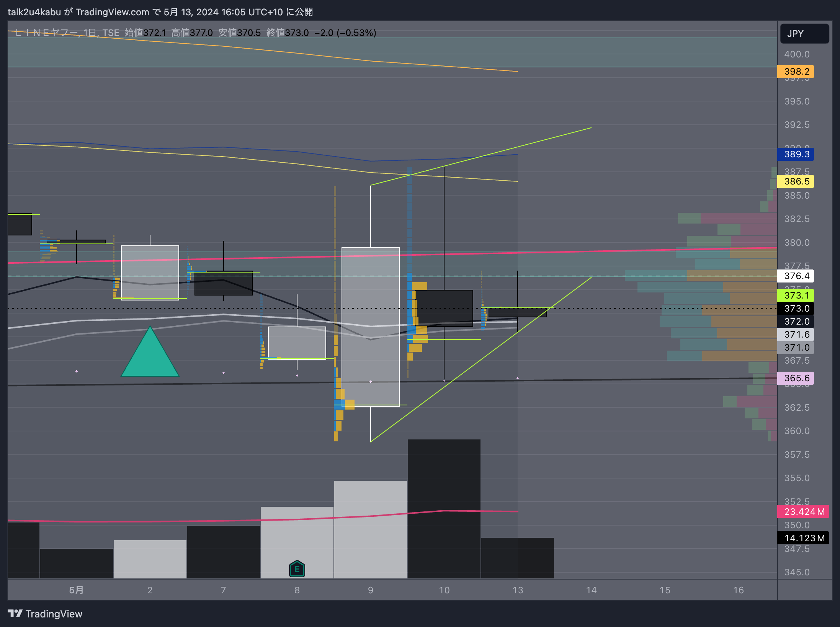Click the white 376.4 price label
This screenshot has height=627, width=840.
(796, 276)
